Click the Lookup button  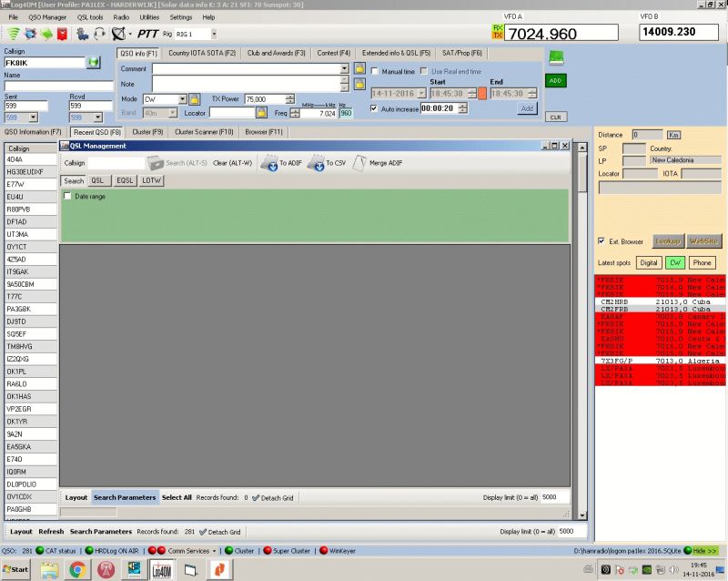pyautogui.click(x=668, y=241)
